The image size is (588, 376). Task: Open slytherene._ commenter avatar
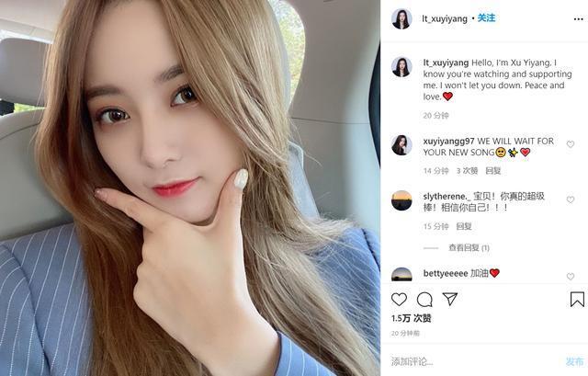point(401,200)
